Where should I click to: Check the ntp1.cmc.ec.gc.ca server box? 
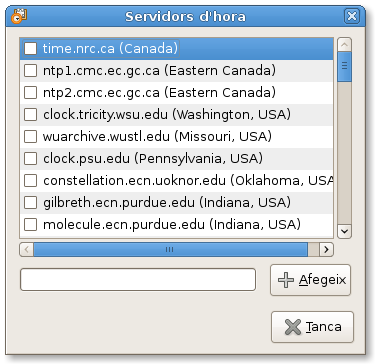[x=30, y=71]
